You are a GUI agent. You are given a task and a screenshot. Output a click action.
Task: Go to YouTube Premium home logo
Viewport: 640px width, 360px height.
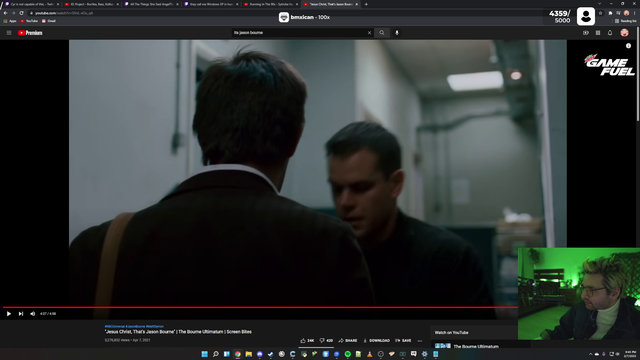click(30, 33)
